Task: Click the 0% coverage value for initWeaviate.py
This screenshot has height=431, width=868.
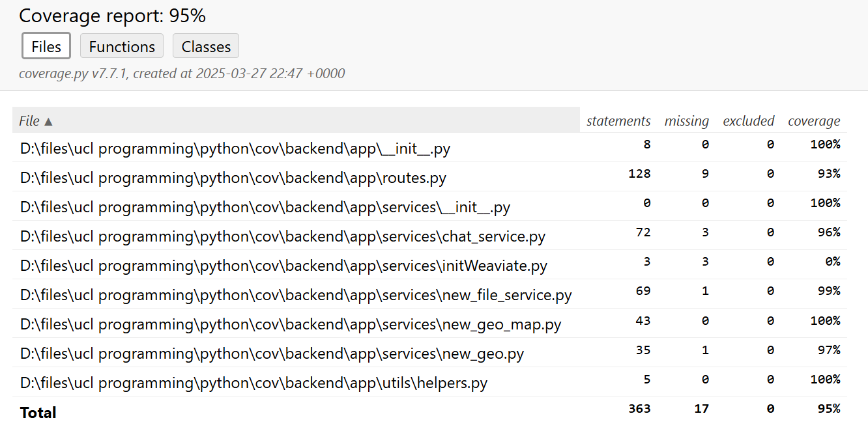Action: point(832,261)
